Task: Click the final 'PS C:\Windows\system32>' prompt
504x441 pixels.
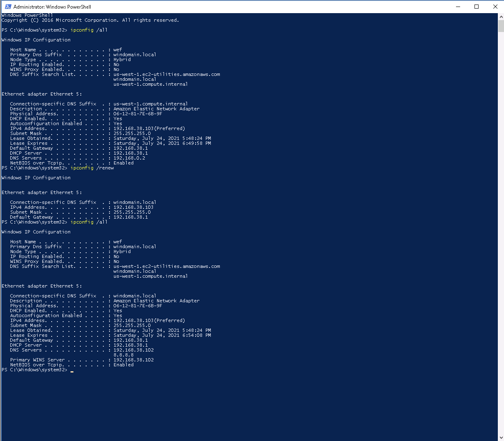Action: 35,370
